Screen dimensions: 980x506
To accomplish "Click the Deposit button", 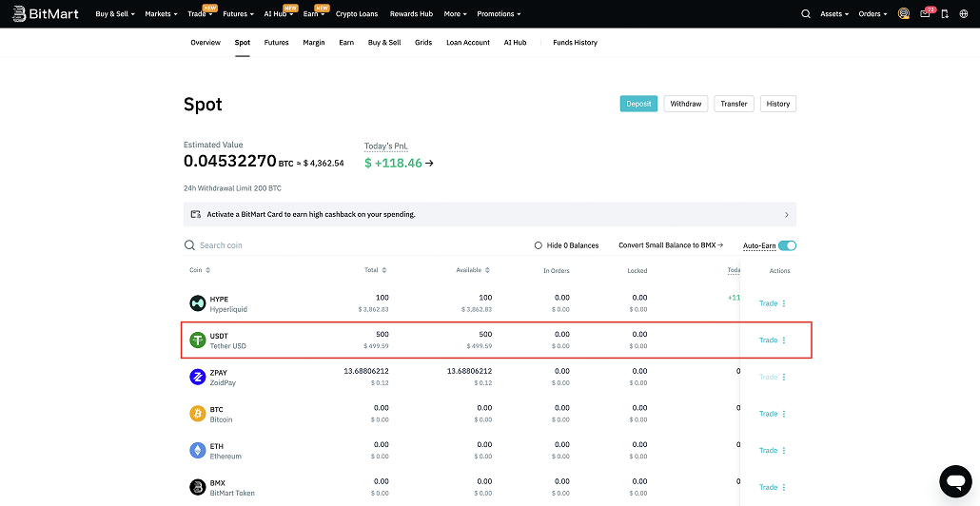I will (638, 104).
